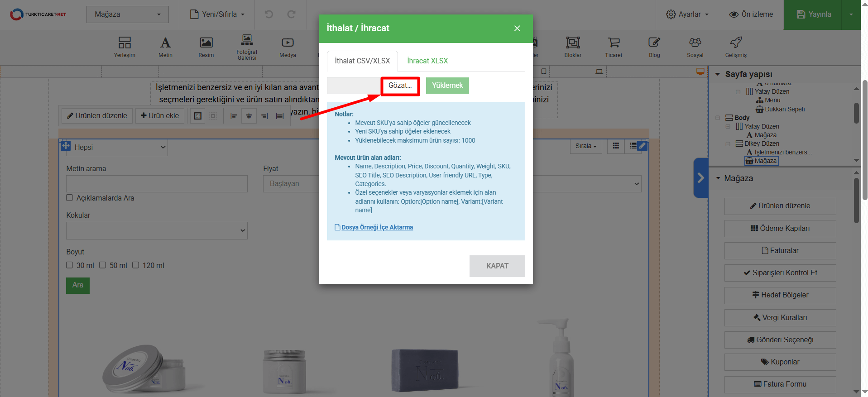Image resolution: width=868 pixels, height=397 pixels.
Task: Click the move handle on store block
Action: point(66,145)
